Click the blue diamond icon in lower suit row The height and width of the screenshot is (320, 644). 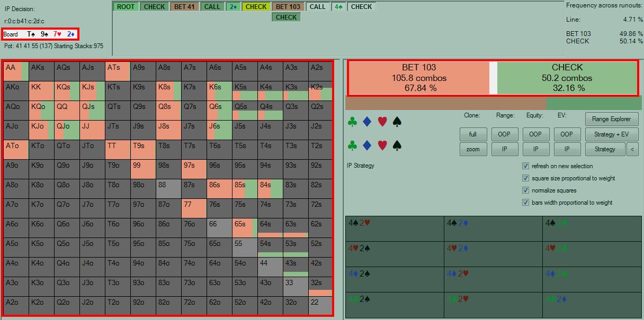click(x=367, y=145)
